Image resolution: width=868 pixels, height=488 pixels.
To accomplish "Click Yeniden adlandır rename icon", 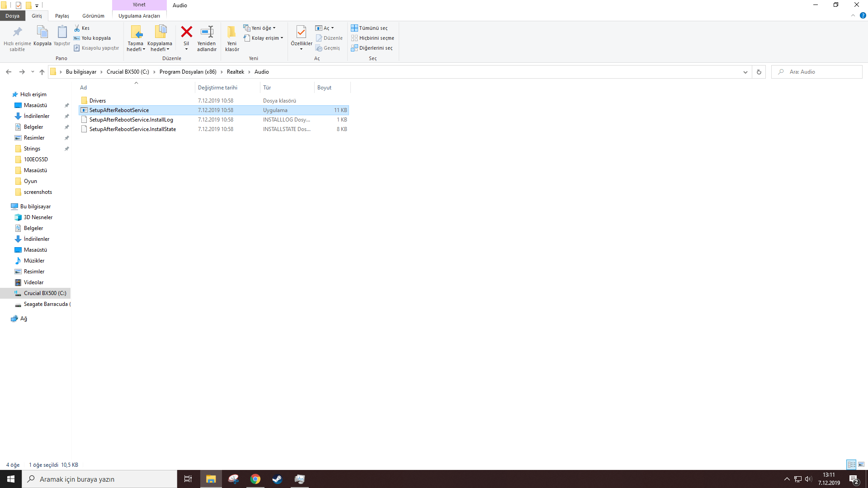I will pos(207,32).
